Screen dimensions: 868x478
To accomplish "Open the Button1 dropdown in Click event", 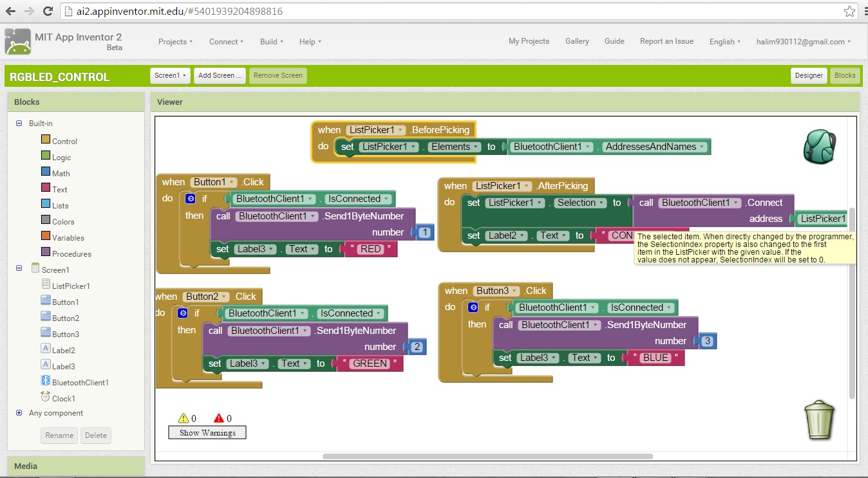I will point(214,182).
